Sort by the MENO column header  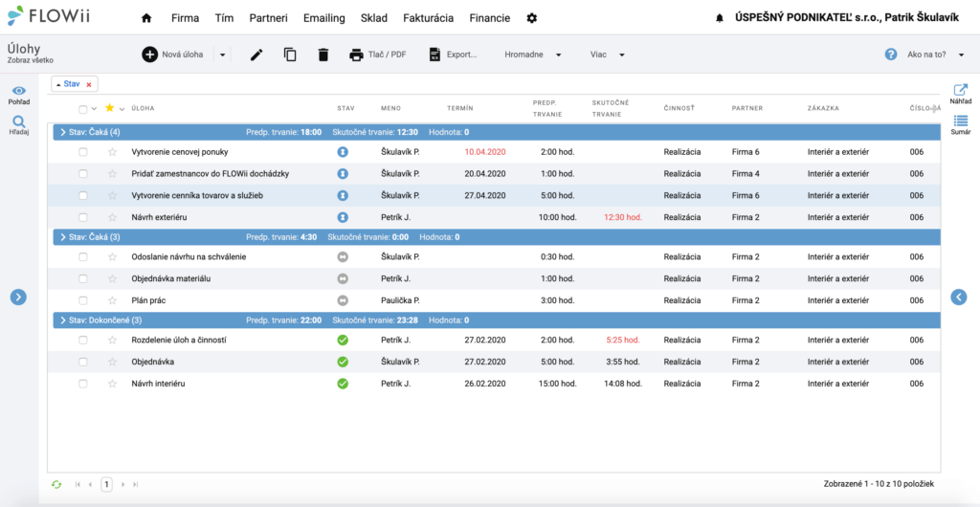pyautogui.click(x=390, y=109)
